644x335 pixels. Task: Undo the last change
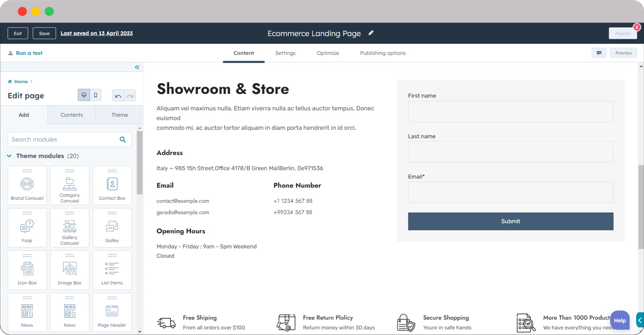tap(118, 96)
